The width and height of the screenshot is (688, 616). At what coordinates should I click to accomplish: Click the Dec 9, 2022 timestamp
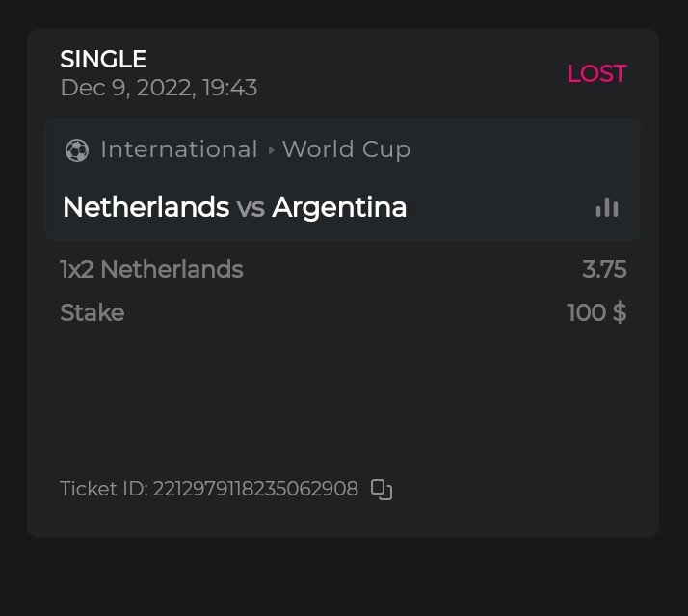[x=158, y=88]
